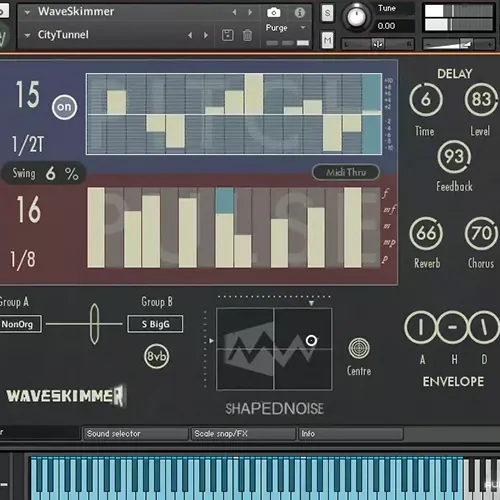Click the Tune value 0.00 field

[x=395, y=26]
